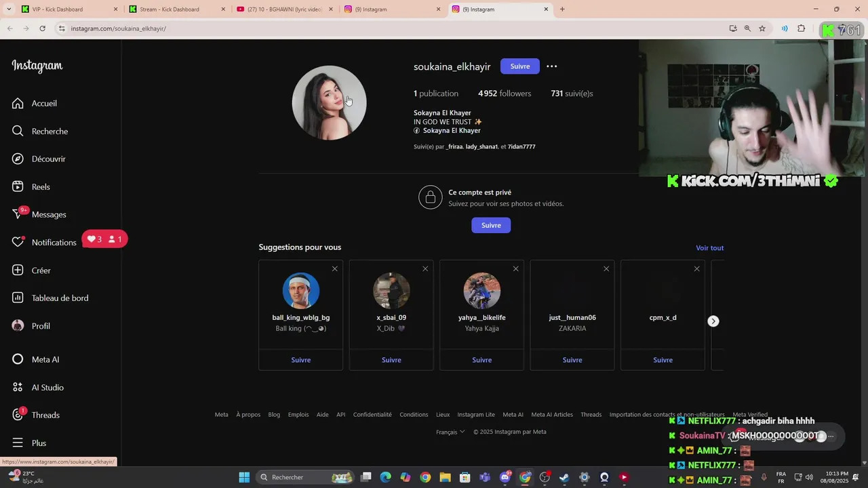Open Tableau de bord dashboard

(50, 298)
